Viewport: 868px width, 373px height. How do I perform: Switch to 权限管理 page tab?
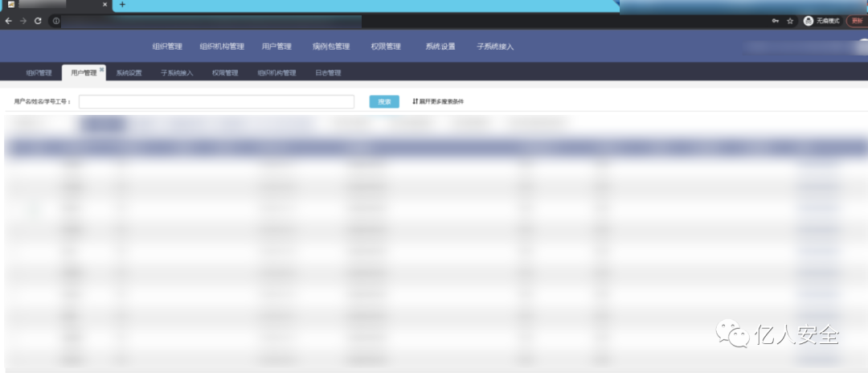click(x=225, y=72)
